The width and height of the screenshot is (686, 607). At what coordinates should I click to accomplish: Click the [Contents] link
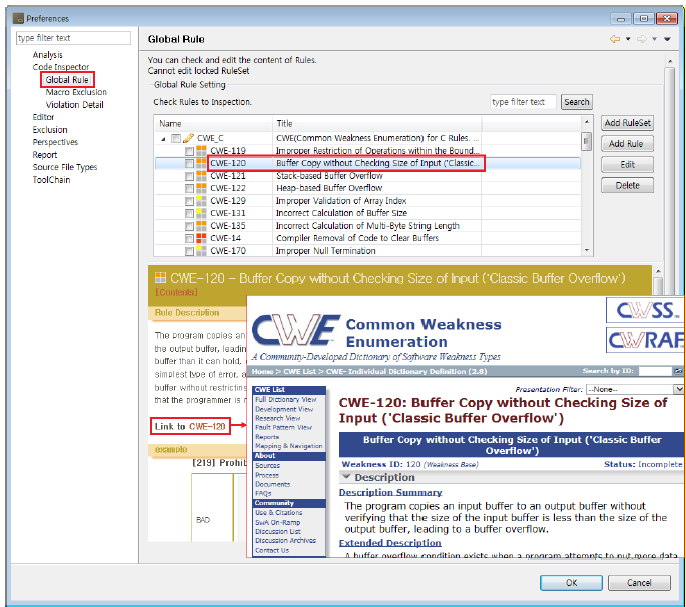point(176,292)
